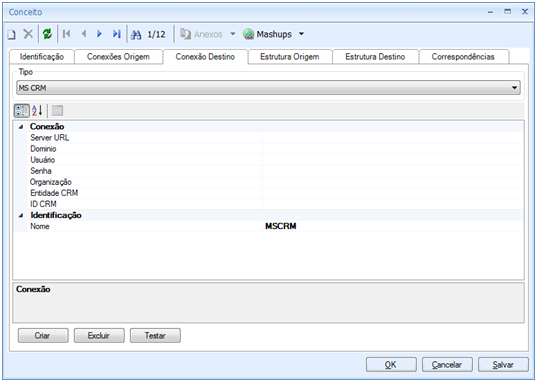Switch to the Estrutura Origem tab

[x=290, y=57]
